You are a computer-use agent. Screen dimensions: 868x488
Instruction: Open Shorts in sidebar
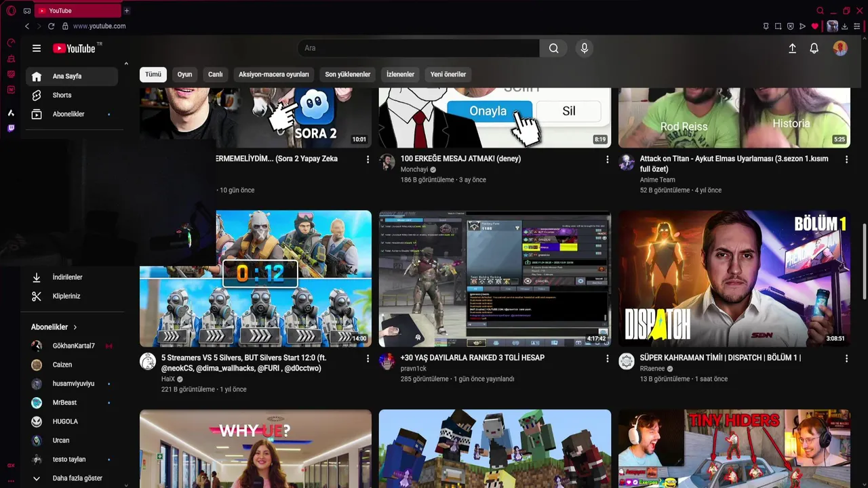click(x=72, y=96)
